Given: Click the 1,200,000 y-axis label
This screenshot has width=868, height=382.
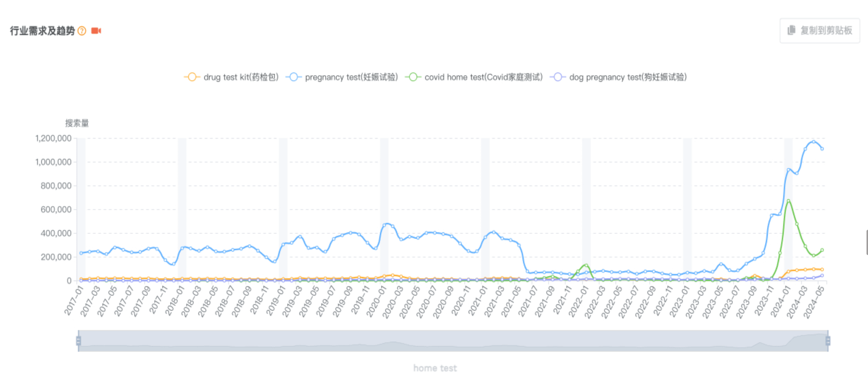Looking at the screenshot, I should pos(53,138).
